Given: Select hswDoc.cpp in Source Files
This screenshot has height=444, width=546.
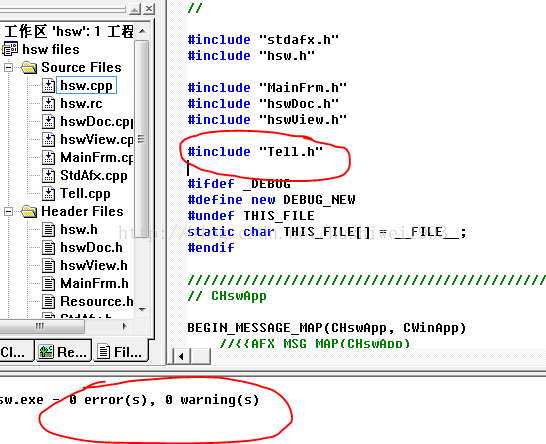Looking at the screenshot, I should click(96, 121).
